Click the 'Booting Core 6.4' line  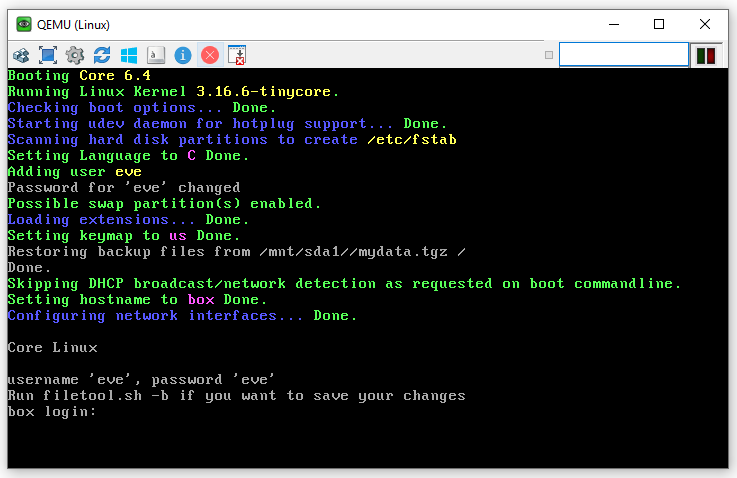tap(79, 76)
